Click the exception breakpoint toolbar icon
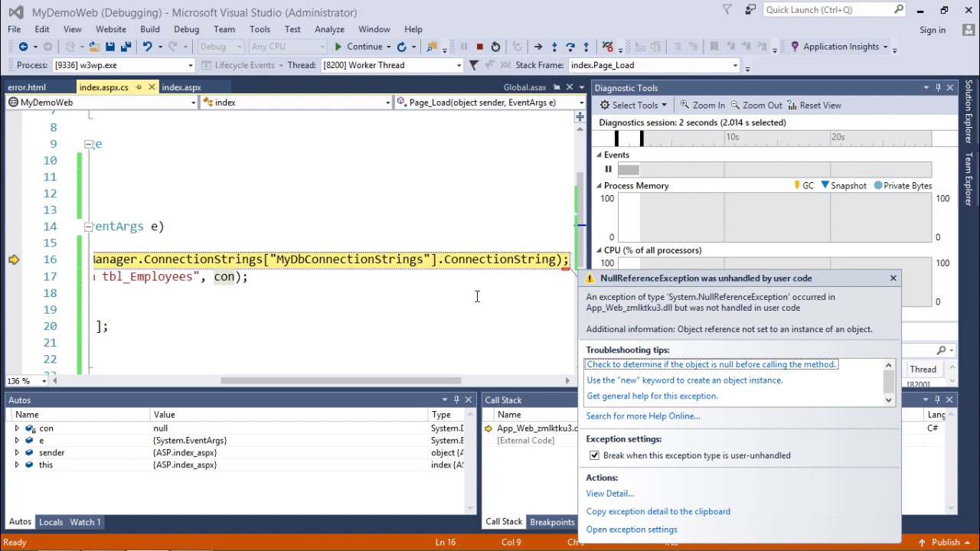 coord(607,47)
